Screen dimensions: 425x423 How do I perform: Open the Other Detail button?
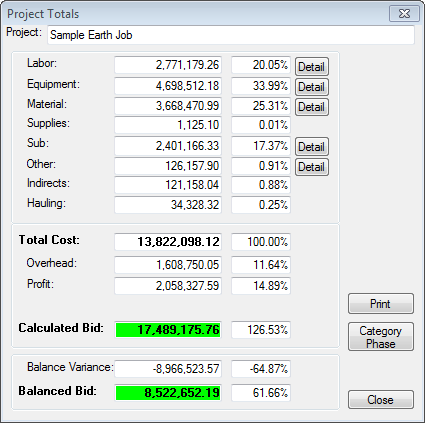[312, 167]
